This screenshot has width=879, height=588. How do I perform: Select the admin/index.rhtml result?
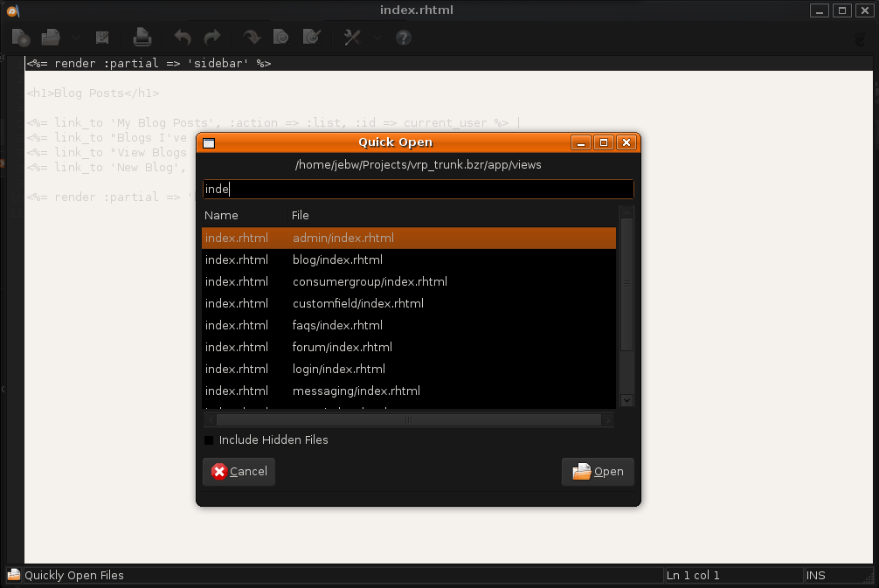(x=409, y=238)
